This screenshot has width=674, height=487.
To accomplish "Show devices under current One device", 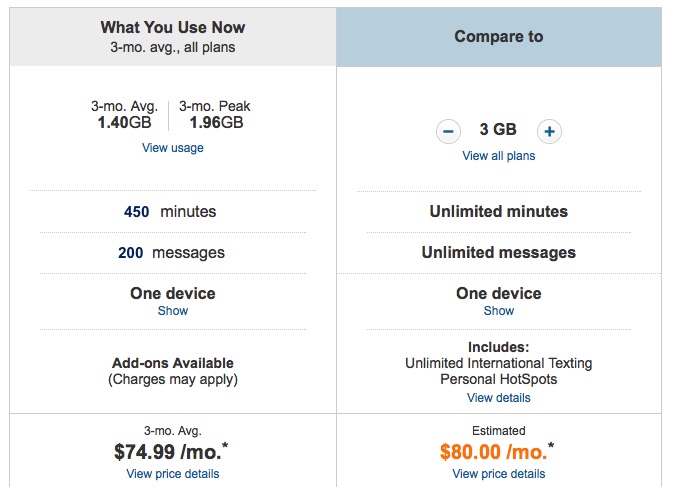I will (x=173, y=311).
